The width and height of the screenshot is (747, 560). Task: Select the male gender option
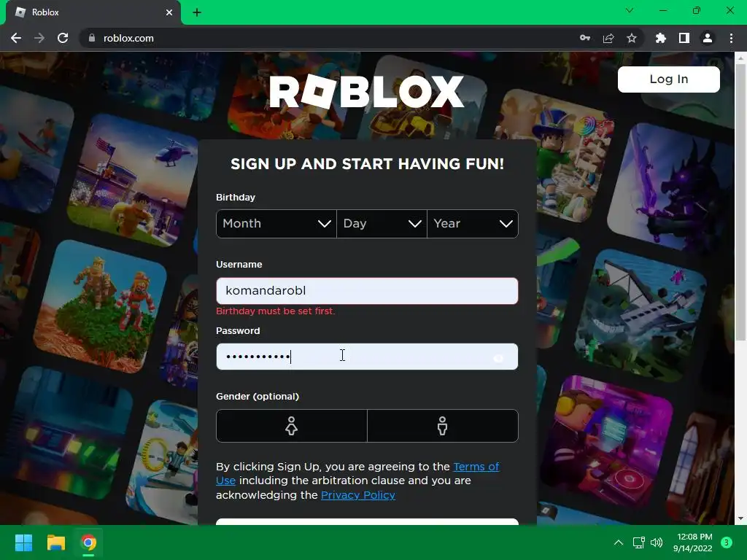[443, 426]
